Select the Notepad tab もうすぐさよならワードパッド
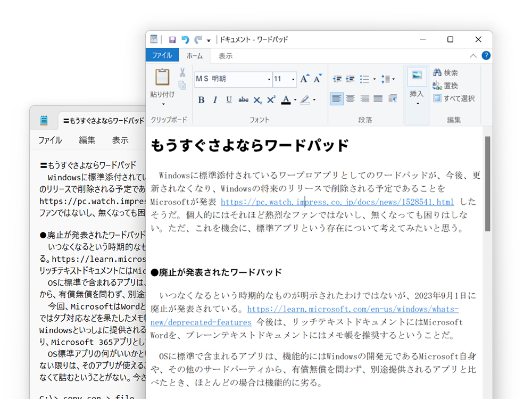The width and height of the screenshot is (532, 399). (104, 121)
